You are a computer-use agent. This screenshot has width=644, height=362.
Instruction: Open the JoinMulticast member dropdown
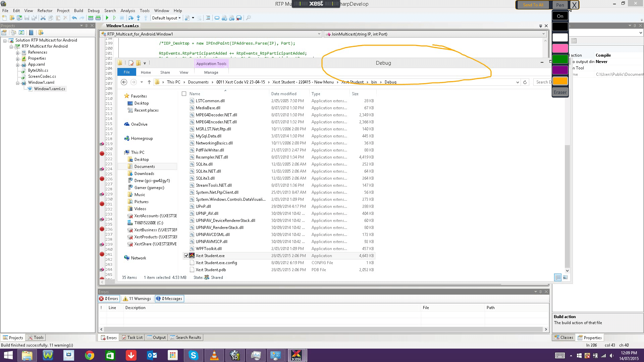[x=543, y=34]
